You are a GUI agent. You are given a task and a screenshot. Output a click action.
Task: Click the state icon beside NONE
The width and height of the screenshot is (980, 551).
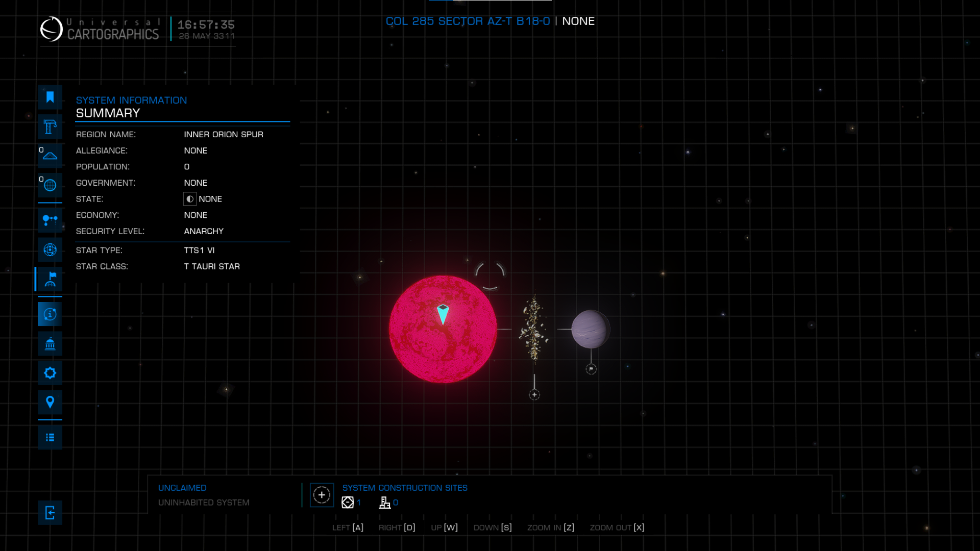(x=190, y=199)
